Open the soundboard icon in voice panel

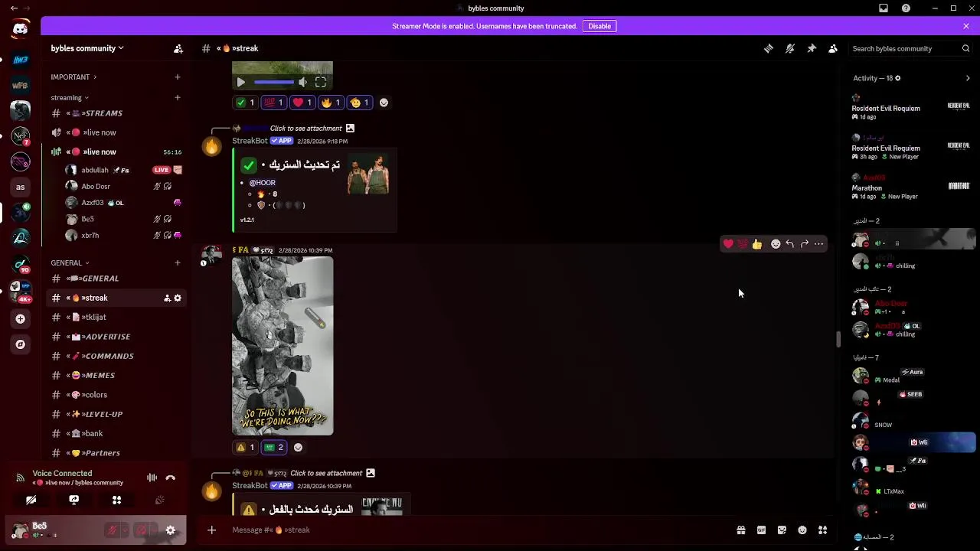[159, 500]
